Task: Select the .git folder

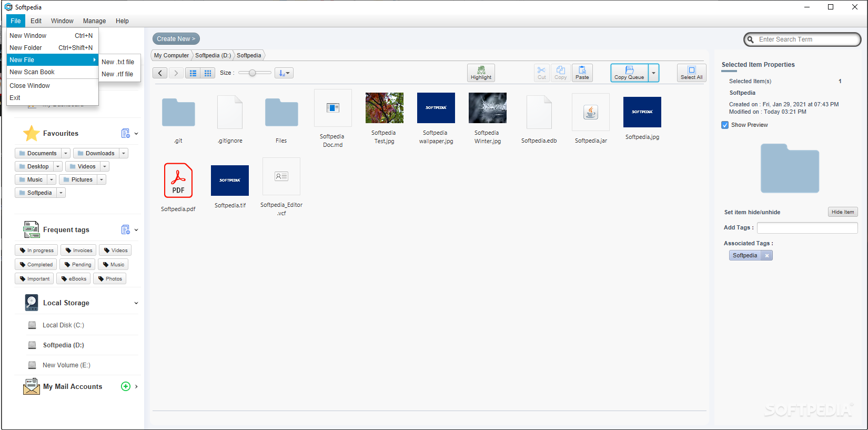Action: (178, 112)
